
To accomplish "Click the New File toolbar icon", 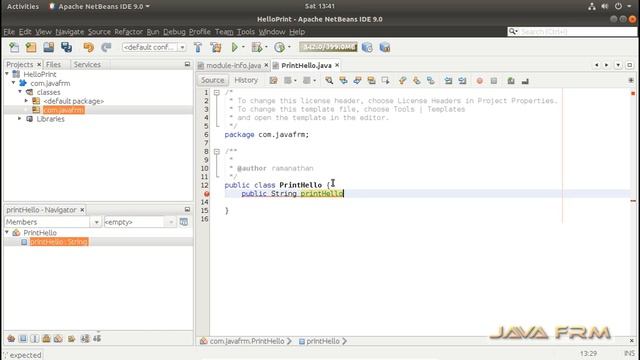I will coord(14,47).
